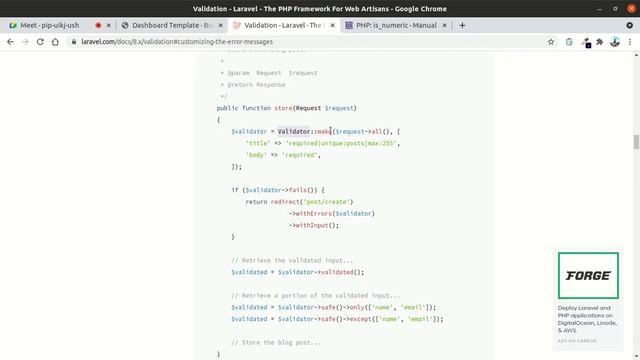Click the Forge advertisement logo
The image size is (640, 360).
tap(588, 276)
